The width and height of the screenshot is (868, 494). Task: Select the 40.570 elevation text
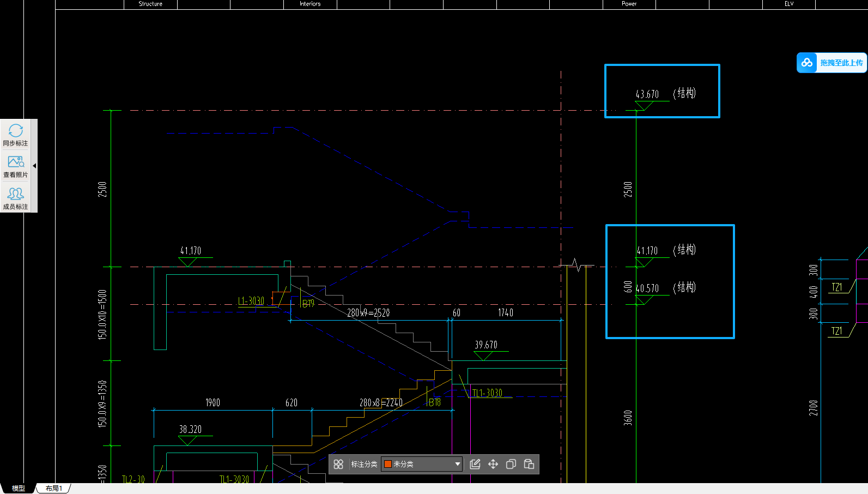tap(647, 288)
